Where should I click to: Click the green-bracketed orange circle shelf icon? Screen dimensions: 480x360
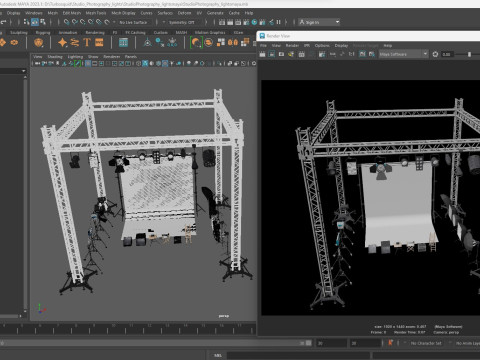(196, 42)
